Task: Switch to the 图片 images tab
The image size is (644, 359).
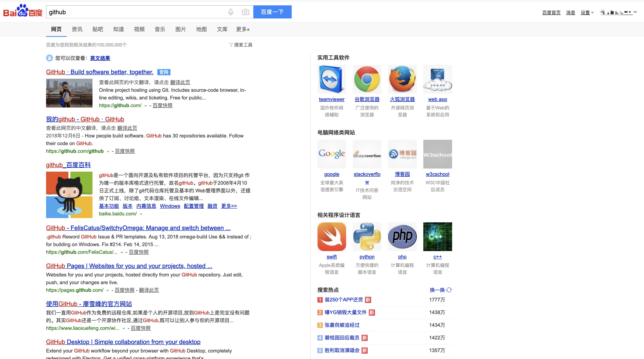Action: tap(181, 29)
